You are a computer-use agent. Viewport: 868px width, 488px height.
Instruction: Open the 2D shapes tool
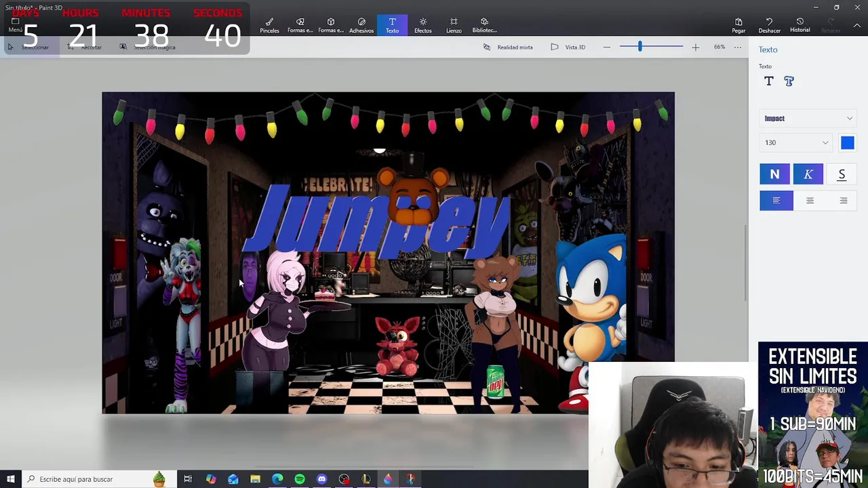click(x=300, y=25)
